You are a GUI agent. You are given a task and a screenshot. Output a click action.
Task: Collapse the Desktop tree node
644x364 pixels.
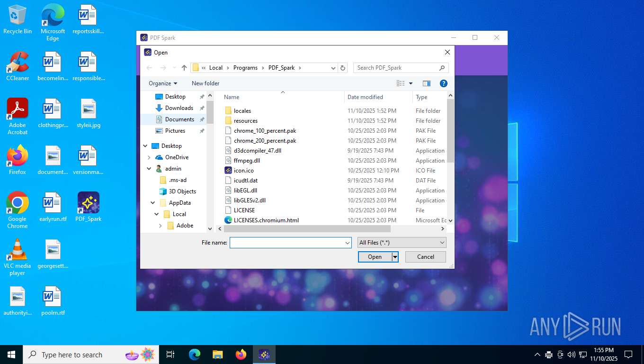(145, 146)
